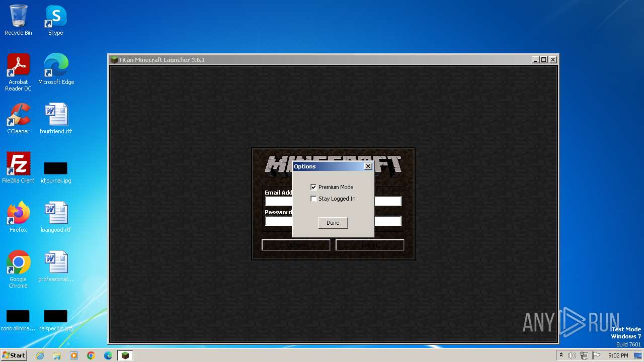Screen dimensions: 644x362
Task: Focus the Password input field
Action: point(333,221)
